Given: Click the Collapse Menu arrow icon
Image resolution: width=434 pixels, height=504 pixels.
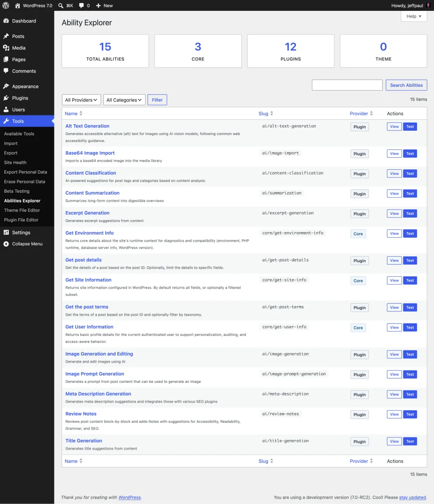Looking at the screenshot, I should point(6,244).
